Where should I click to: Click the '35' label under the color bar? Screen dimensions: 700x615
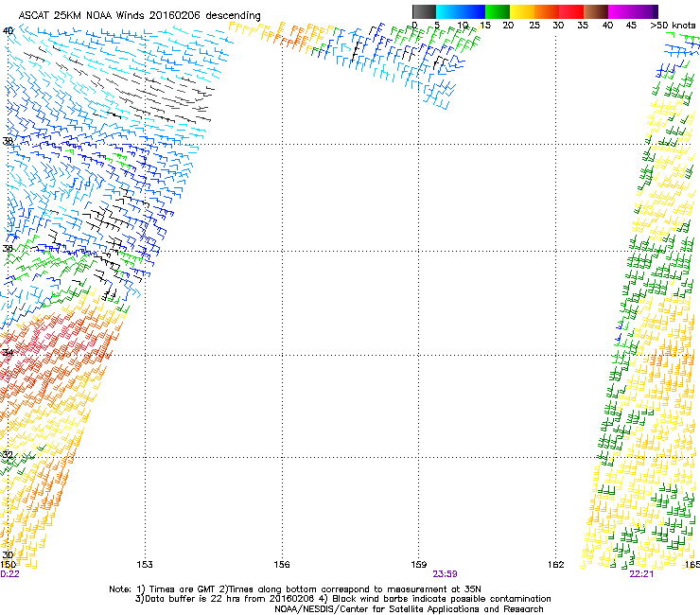point(583,26)
